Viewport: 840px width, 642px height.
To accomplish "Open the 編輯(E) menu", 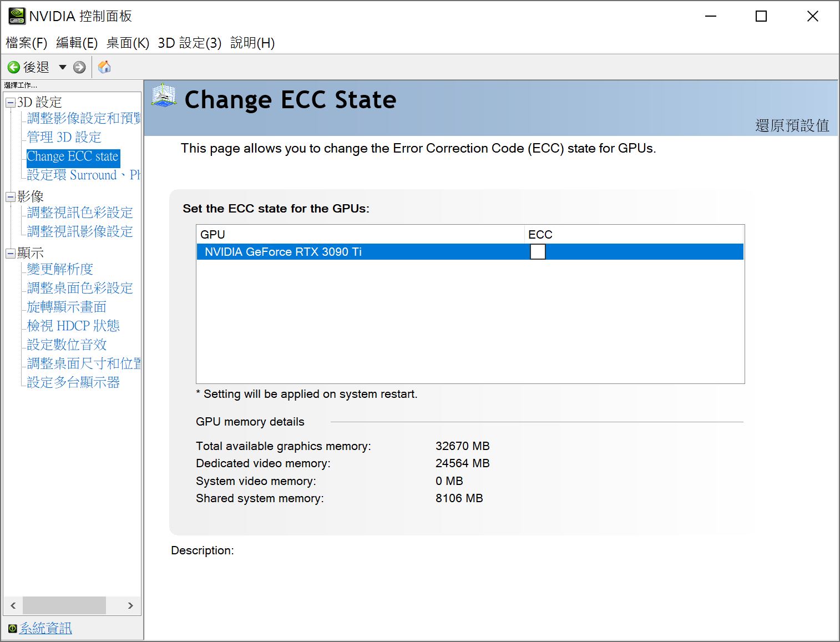I will pos(77,43).
